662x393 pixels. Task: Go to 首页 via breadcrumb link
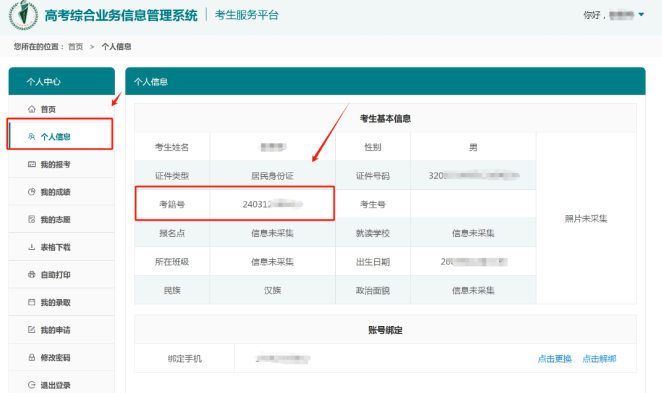[76, 47]
